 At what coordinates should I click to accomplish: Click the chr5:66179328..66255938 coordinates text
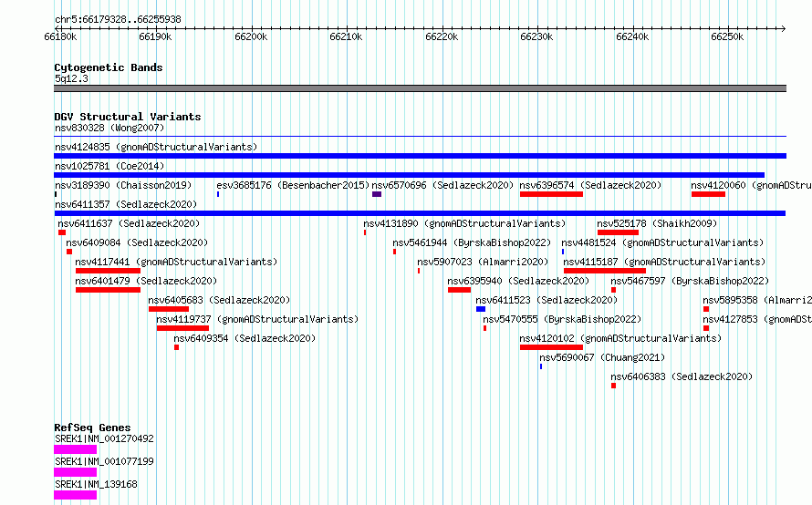[118, 20]
